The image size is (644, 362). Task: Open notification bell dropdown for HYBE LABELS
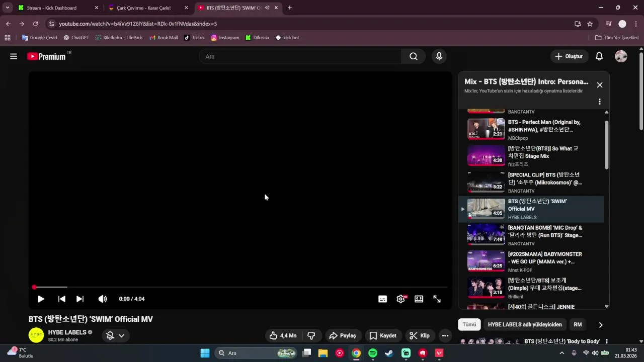[115, 335]
